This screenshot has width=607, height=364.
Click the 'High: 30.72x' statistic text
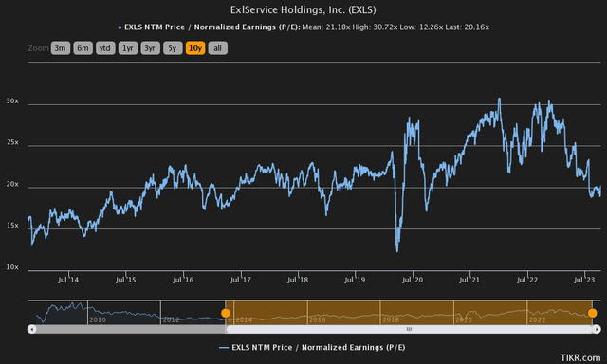(376, 27)
